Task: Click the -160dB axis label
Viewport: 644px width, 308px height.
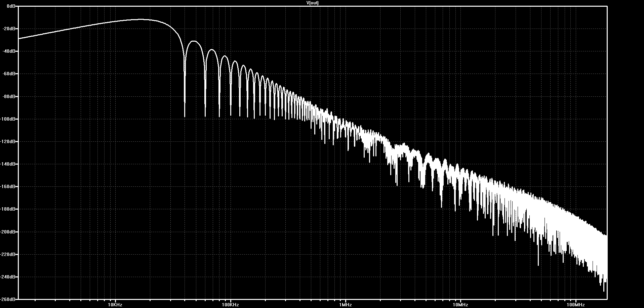Action: click(8, 186)
